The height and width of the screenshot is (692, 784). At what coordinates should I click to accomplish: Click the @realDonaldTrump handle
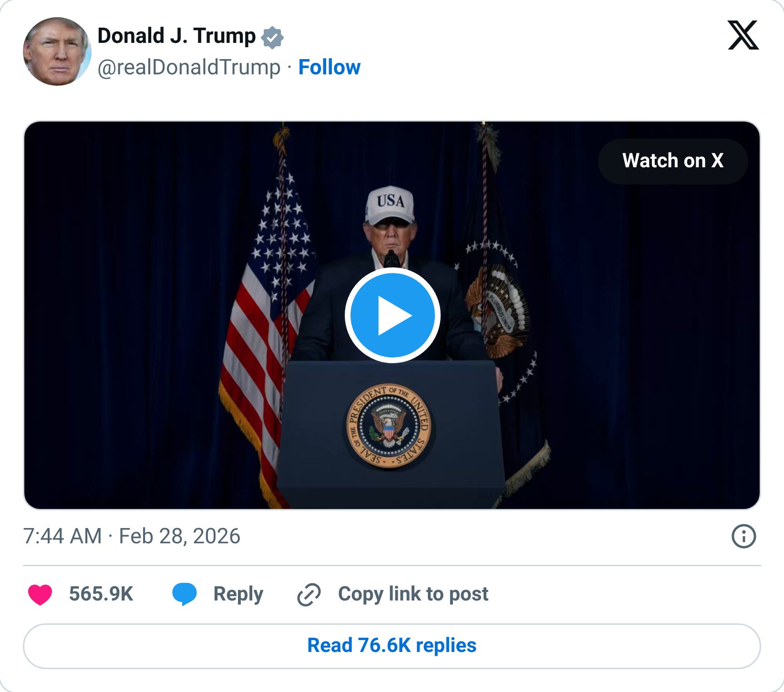point(189,67)
